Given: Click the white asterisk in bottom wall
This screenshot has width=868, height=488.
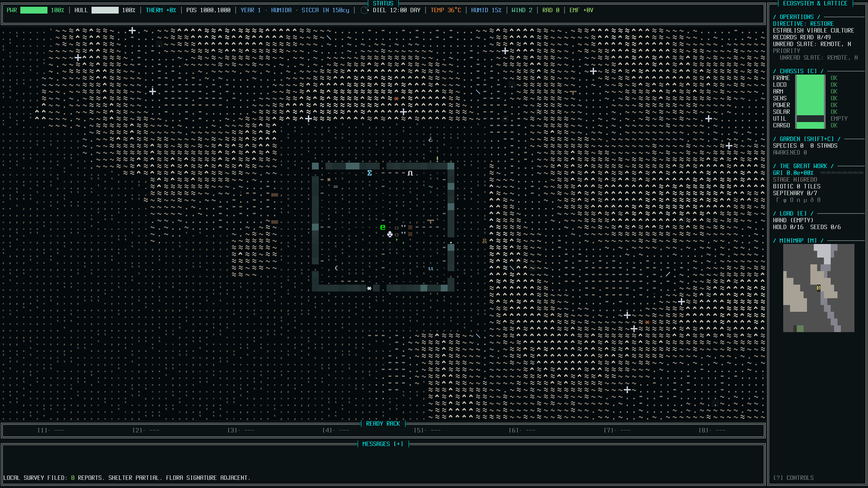Looking at the screenshot, I should (x=369, y=288).
